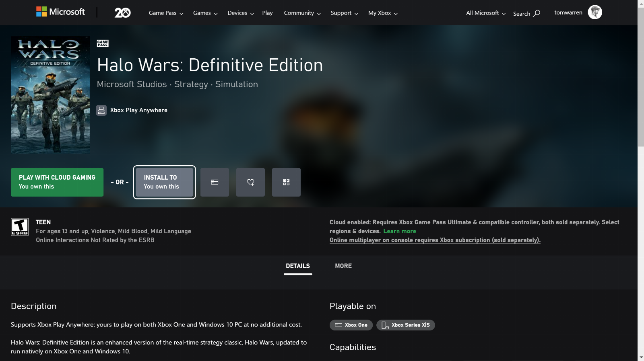Click the Search magnifier icon
The image size is (644, 361).
pos(537,13)
